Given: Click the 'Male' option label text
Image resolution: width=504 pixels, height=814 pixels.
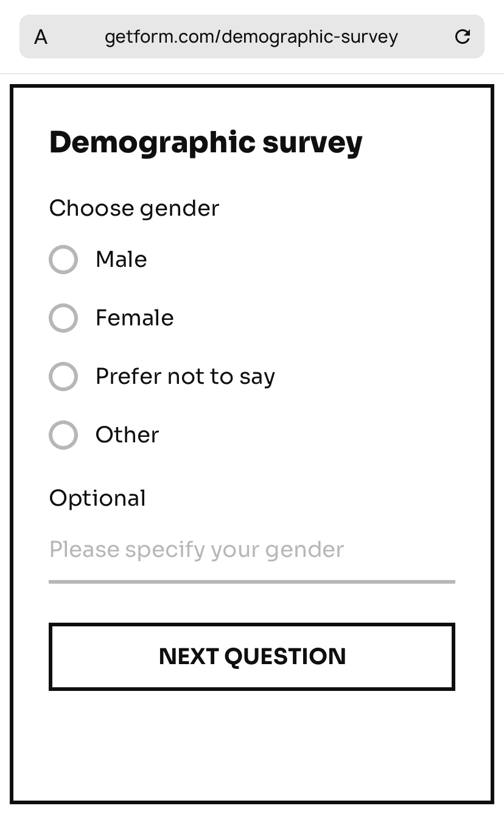Looking at the screenshot, I should pyautogui.click(x=121, y=260).
